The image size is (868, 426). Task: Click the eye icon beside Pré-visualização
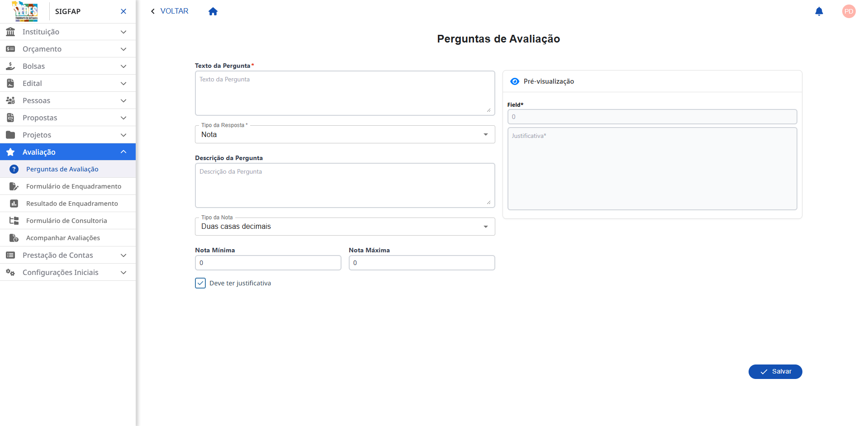(x=515, y=81)
